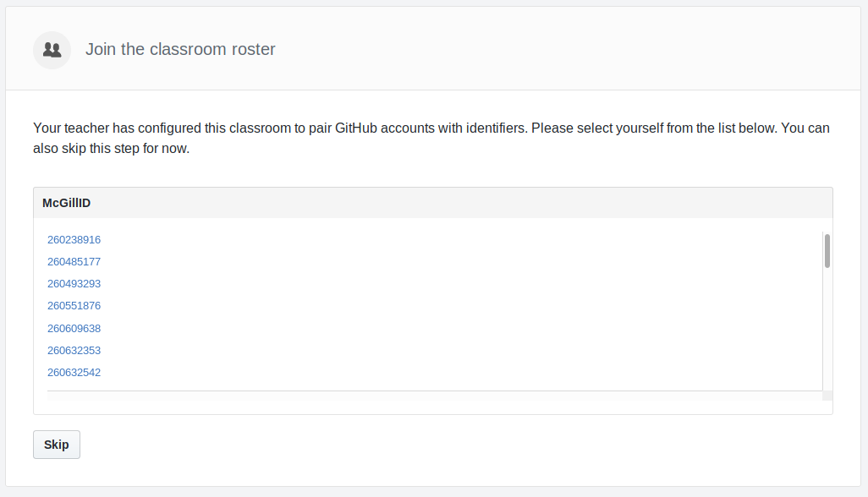Click the McGillID column header
The image size is (868, 497).
[67, 203]
